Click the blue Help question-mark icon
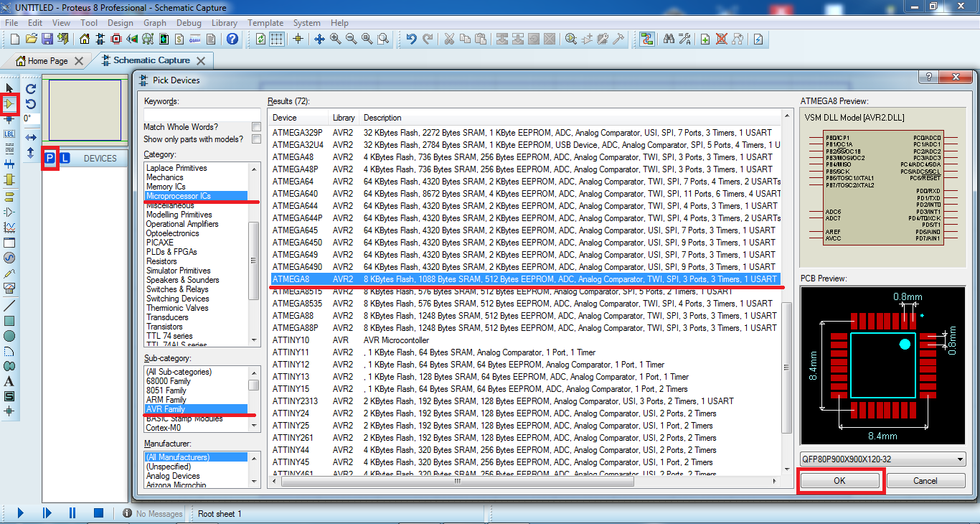980x524 pixels. click(x=232, y=39)
